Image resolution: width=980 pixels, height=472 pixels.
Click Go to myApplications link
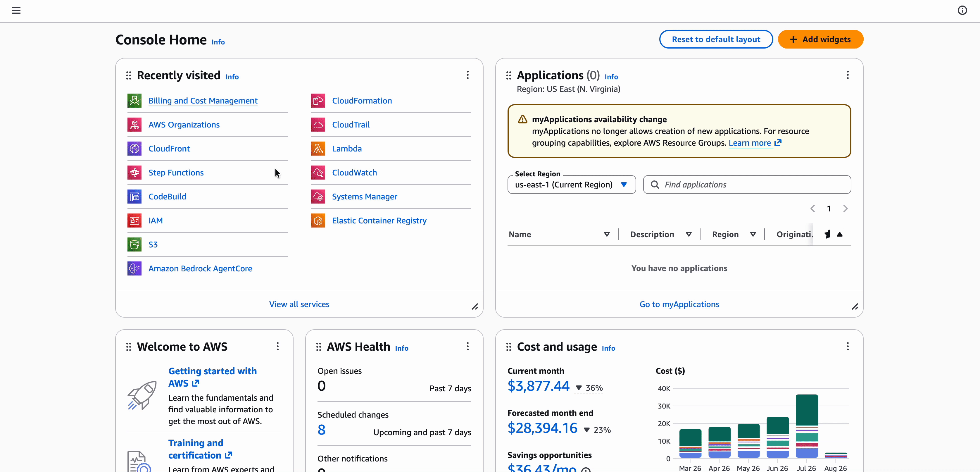(x=679, y=304)
